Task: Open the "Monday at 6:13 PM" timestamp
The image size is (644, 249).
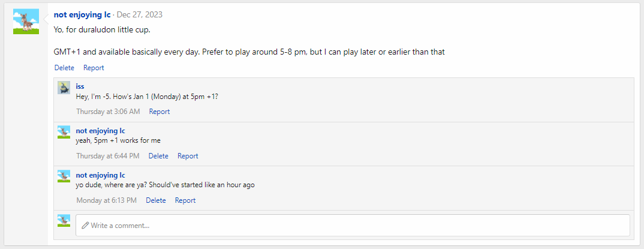Action: click(x=106, y=200)
